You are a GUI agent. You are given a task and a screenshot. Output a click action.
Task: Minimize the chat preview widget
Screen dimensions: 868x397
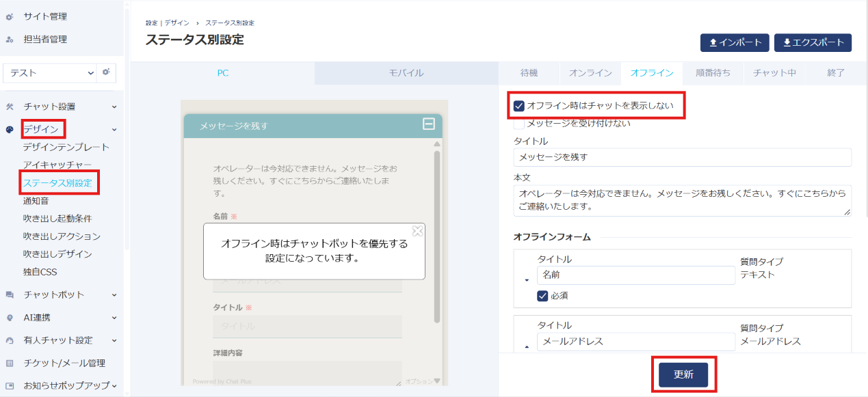click(429, 124)
